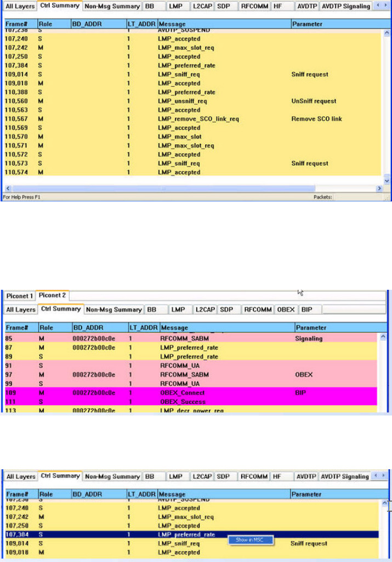Switch to the Piconet 1 tab

(x=20, y=296)
